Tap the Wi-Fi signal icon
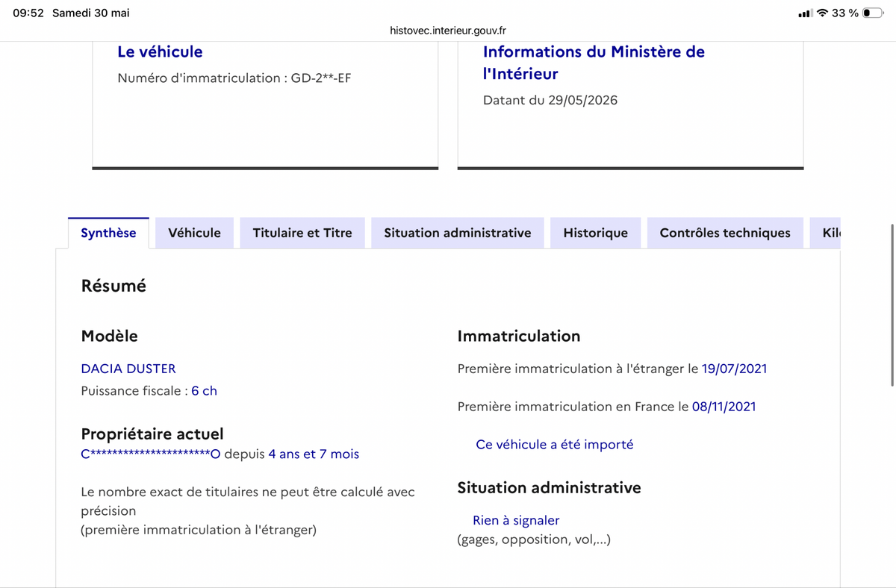896x588 pixels. click(822, 13)
